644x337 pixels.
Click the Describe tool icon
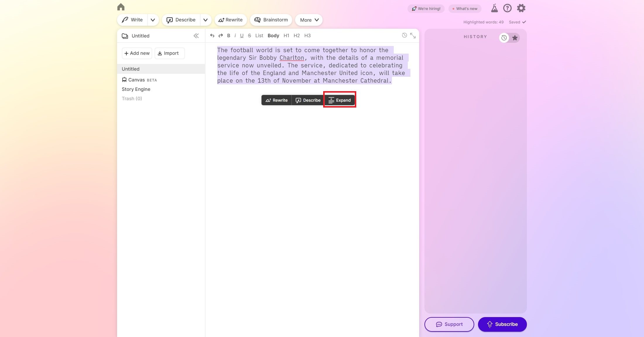click(x=298, y=100)
